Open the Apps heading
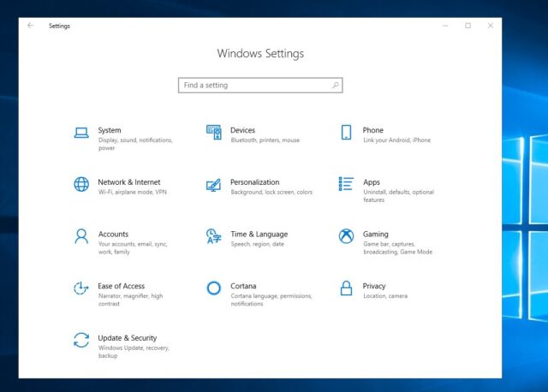Viewport: 548px width, 392px height. 371,182
